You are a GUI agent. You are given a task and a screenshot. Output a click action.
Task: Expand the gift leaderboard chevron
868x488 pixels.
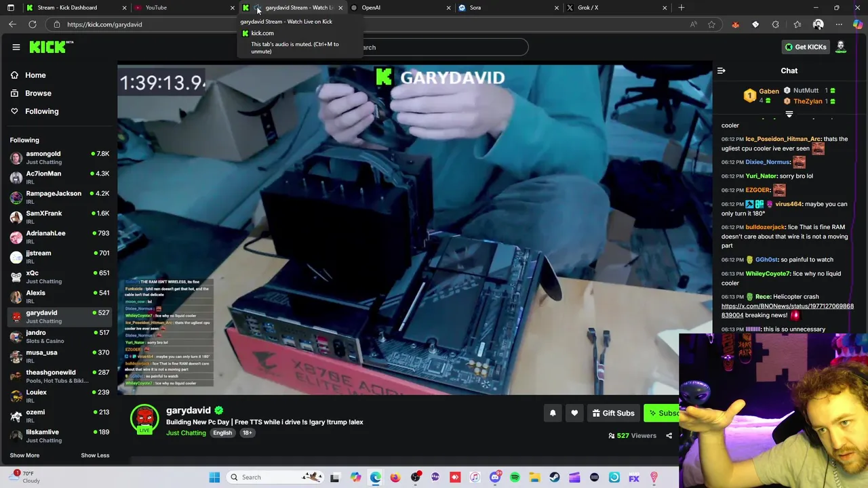(x=789, y=115)
